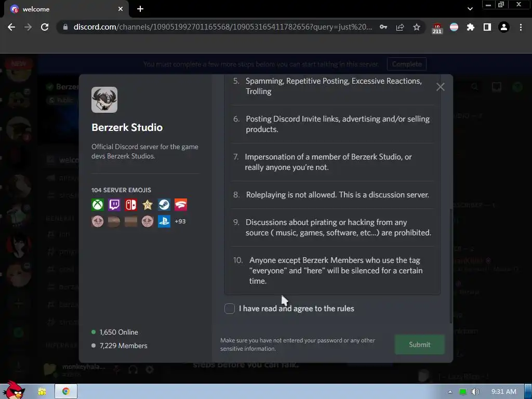Click the speaker volume tray icon
This screenshot has width=532, height=399.
click(475, 392)
